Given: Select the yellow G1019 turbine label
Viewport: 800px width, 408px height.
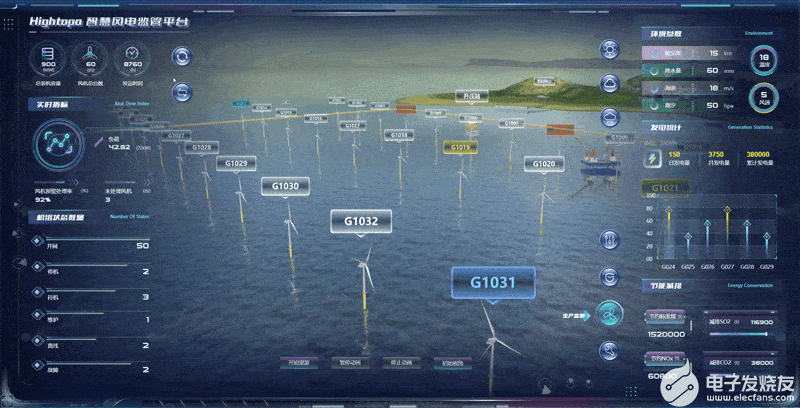Looking at the screenshot, I should 460,147.
